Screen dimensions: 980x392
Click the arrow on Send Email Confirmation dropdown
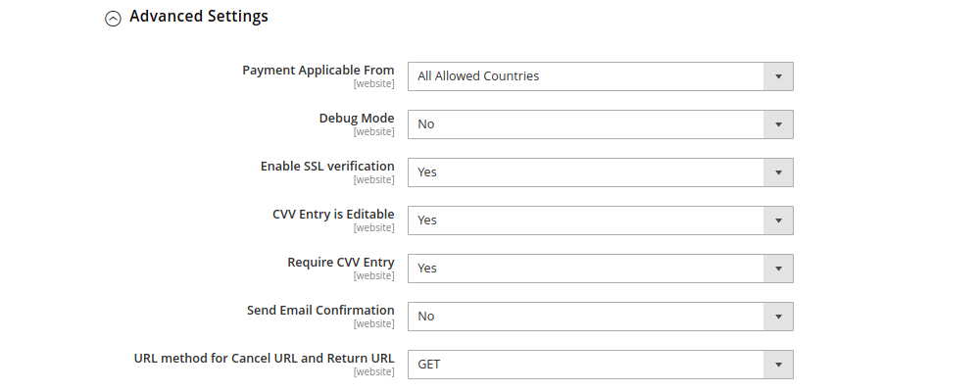tap(778, 317)
